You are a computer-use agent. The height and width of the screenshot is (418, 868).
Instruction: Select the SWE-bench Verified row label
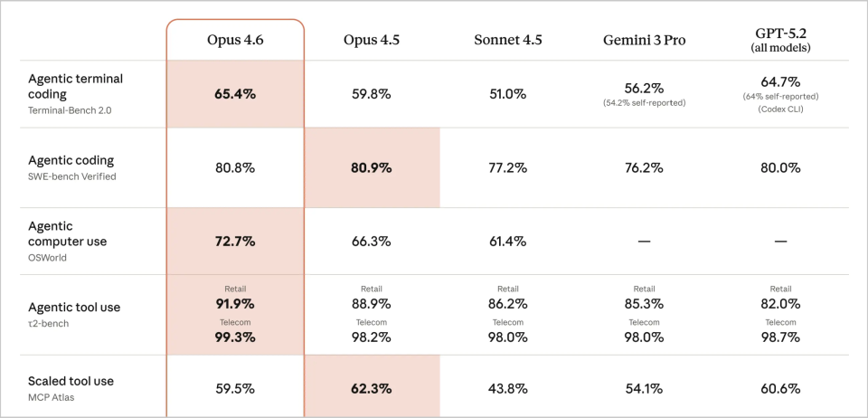[72, 176]
